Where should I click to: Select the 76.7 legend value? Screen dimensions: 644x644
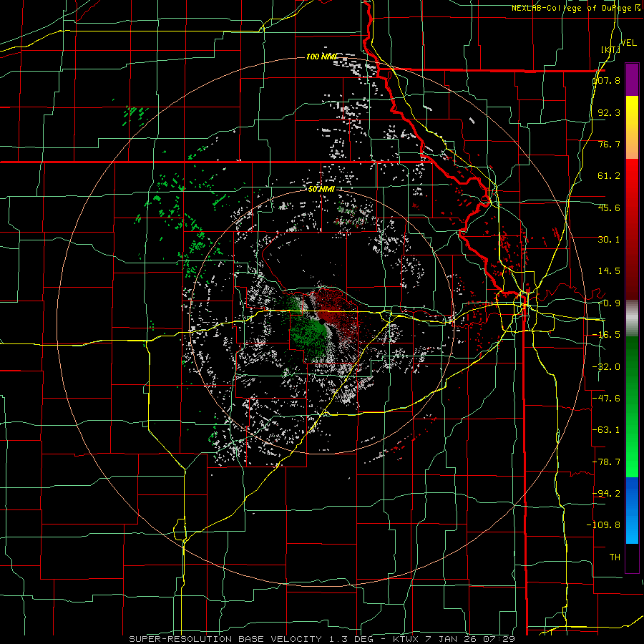tap(609, 144)
